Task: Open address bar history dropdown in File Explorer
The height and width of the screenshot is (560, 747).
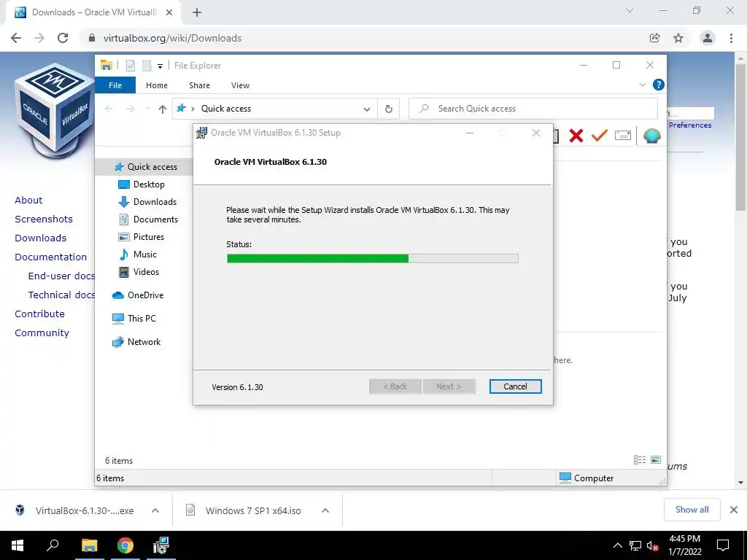Action: [367, 109]
